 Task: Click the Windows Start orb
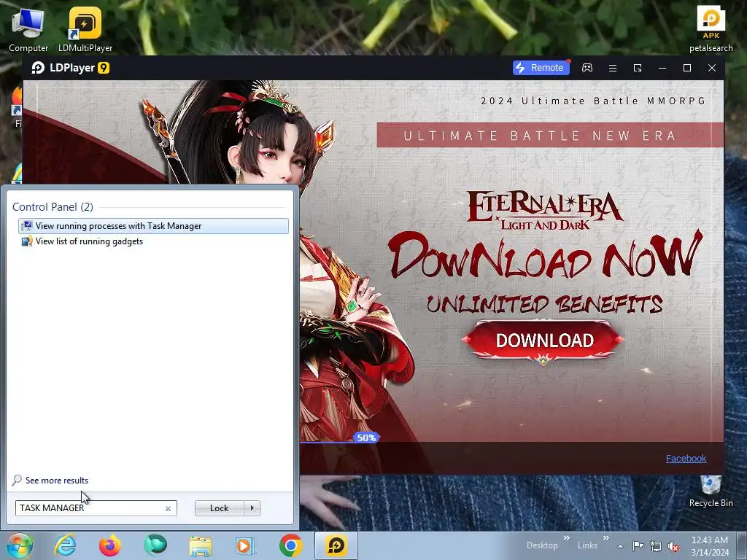pos(20,545)
